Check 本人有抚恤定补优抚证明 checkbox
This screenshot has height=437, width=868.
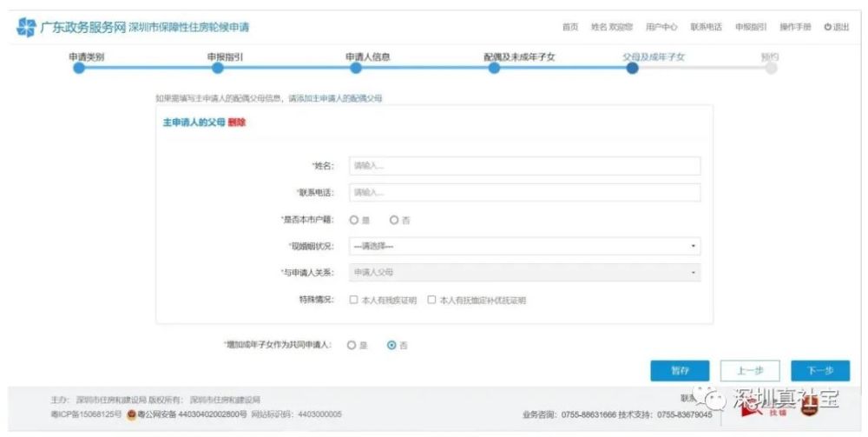[x=431, y=300]
